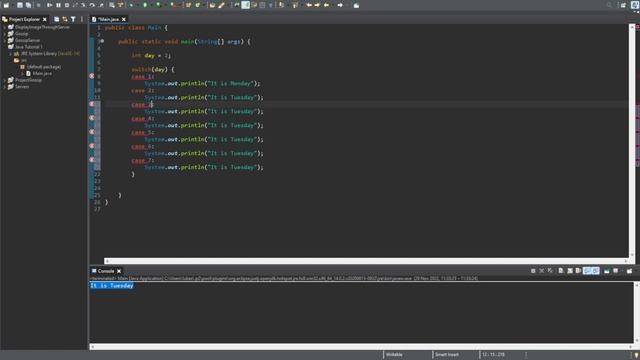640x360 pixels.
Task: Toggle Show Whitespace Characters in toolbar
Action: click(x=271, y=5)
